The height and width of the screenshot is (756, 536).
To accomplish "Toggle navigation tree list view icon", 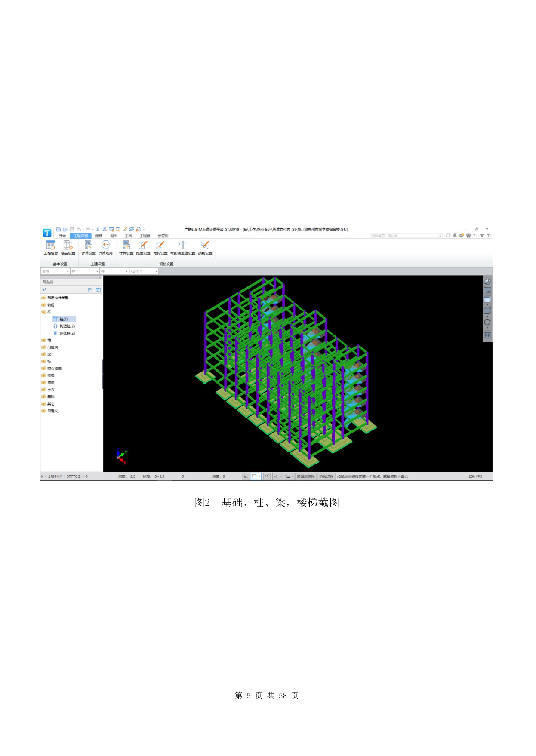I will click(x=90, y=290).
